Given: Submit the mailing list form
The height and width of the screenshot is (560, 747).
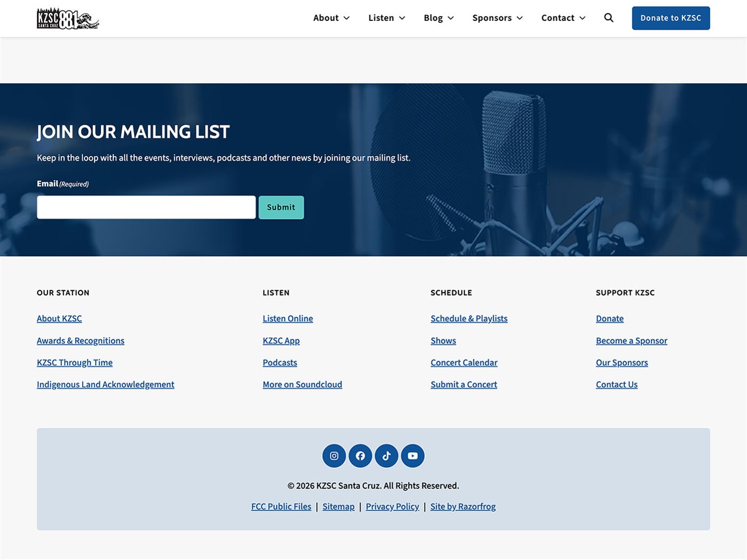Looking at the screenshot, I should (281, 207).
